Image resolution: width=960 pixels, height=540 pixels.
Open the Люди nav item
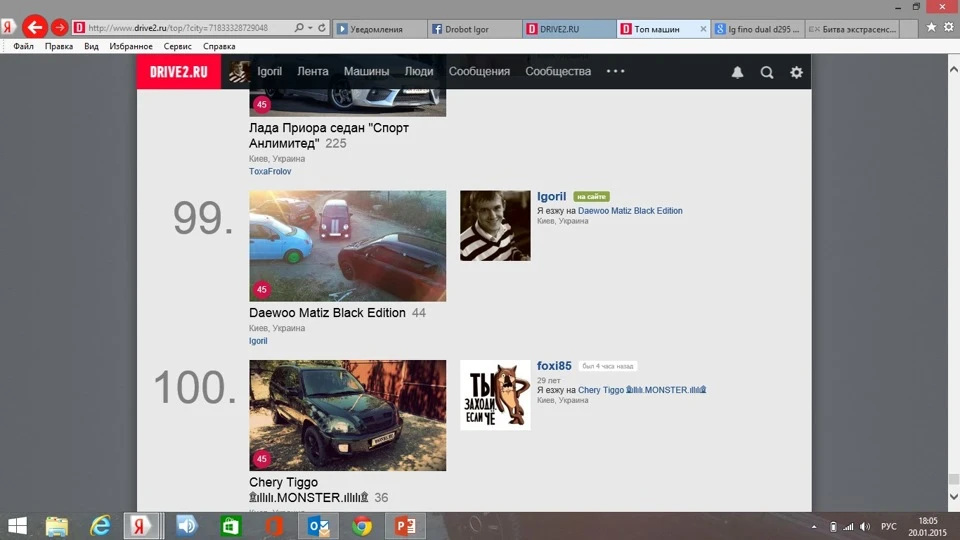click(x=419, y=71)
